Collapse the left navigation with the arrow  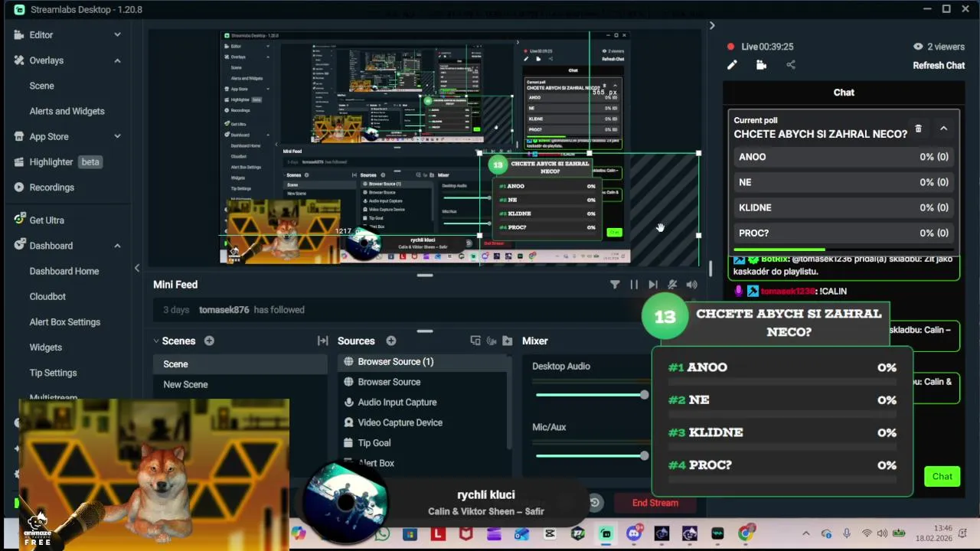point(137,268)
